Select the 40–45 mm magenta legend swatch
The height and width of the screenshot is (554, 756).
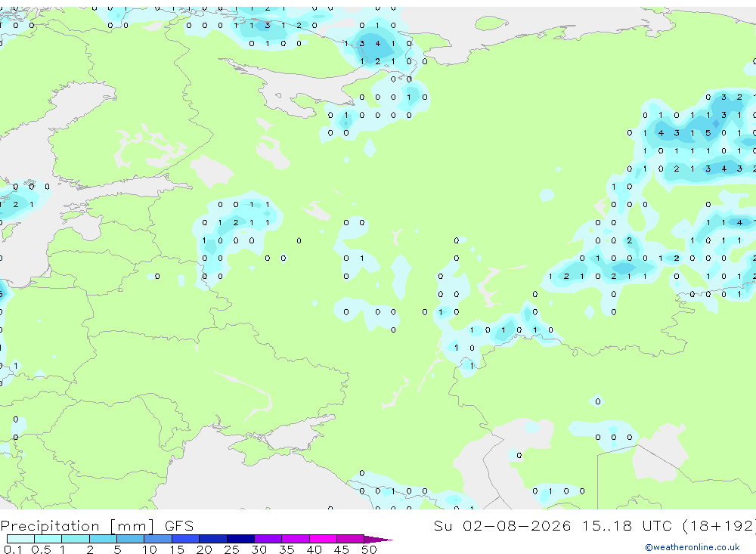point(323,539)
